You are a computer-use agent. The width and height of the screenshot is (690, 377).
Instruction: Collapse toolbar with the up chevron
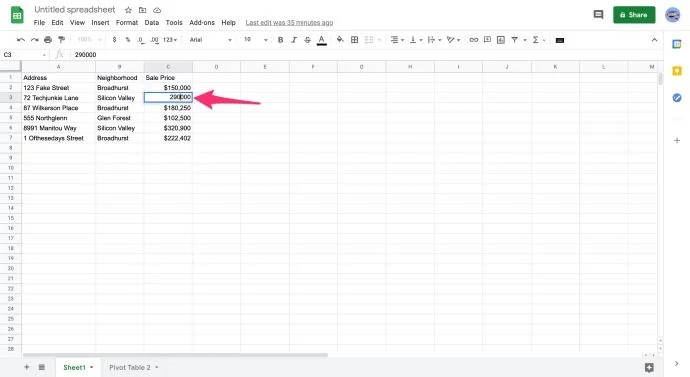click(x=654, y=40)
